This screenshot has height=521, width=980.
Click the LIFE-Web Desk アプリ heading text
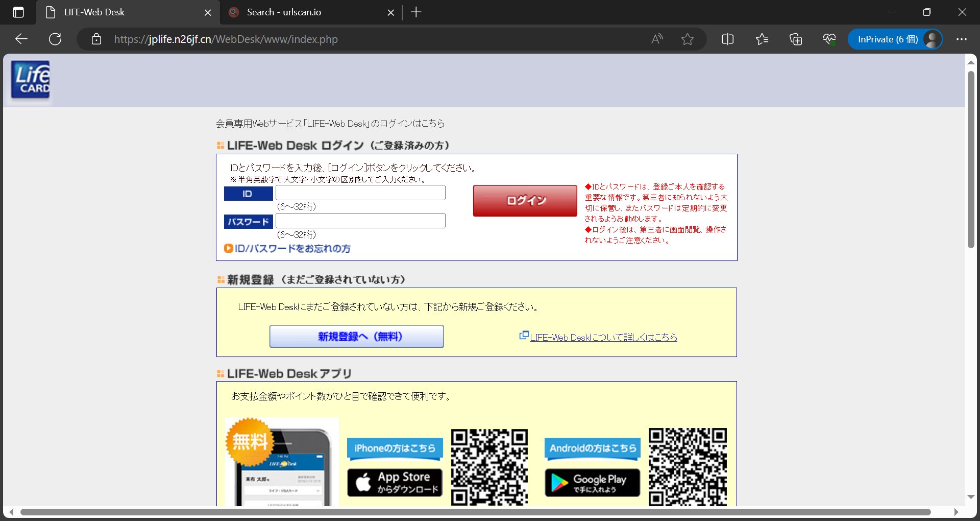[289, 374]
